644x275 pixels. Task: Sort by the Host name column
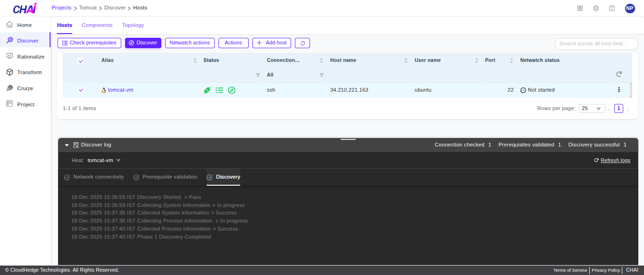406,60
